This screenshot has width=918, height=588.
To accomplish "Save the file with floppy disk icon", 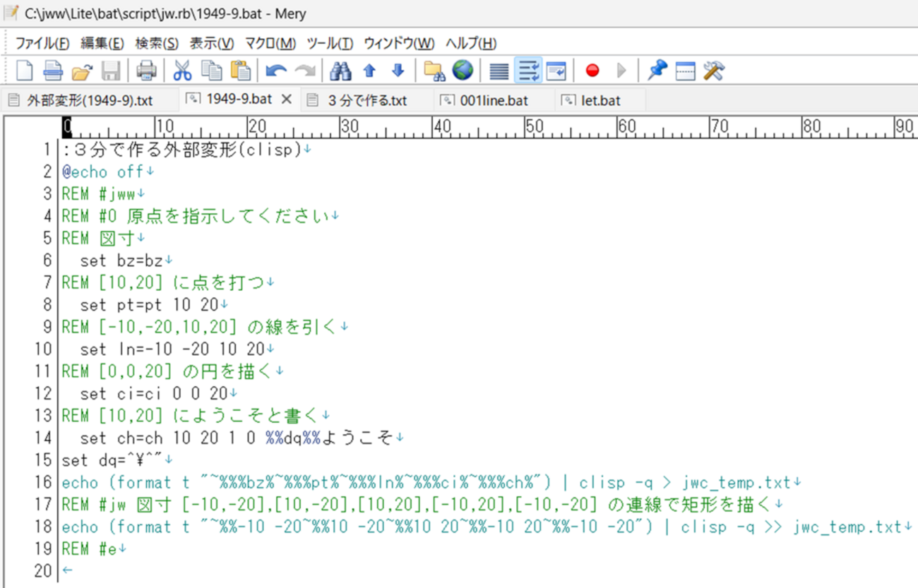I will [x=111, y=71].
